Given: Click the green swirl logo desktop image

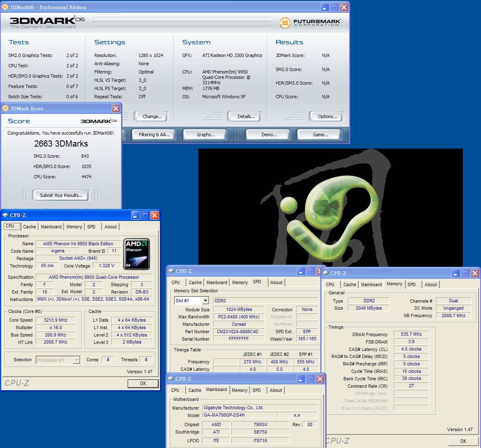Looking at the screenshot, I should (x=331, y=206).
